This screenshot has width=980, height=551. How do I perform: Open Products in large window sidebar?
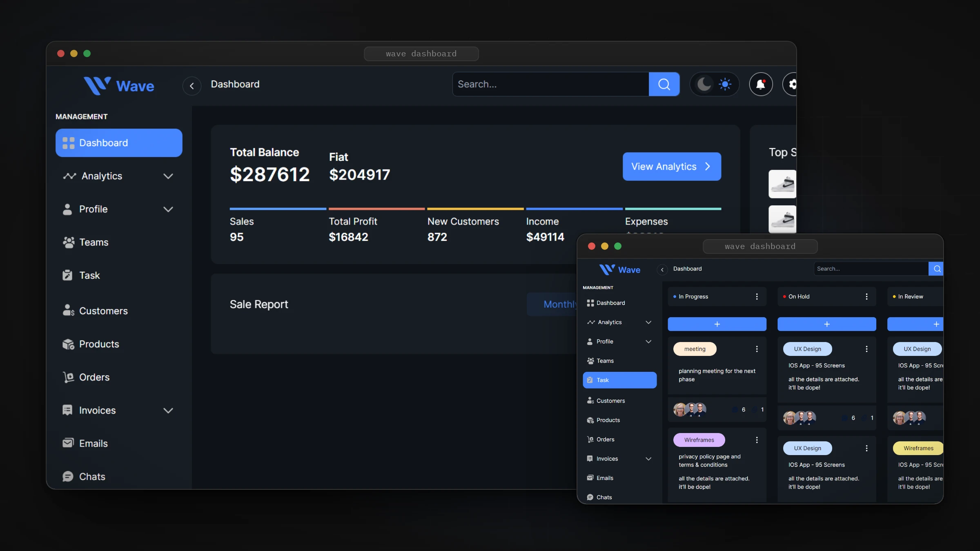point(119,344)
